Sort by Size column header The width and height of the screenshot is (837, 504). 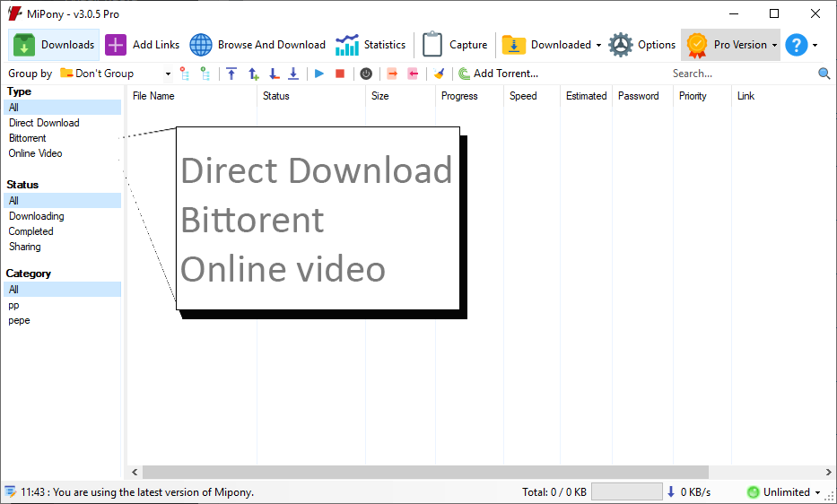pyautogui.click(x=400, y=96)
